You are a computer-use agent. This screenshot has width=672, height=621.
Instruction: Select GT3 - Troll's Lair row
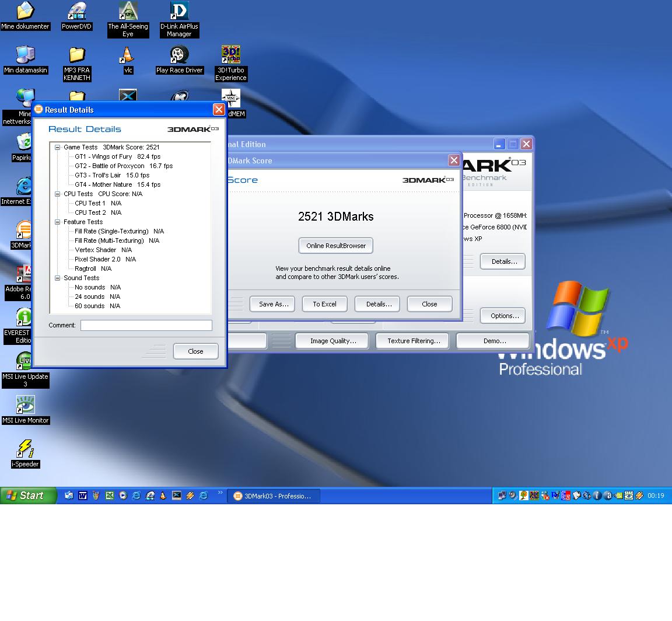(112, 175)
